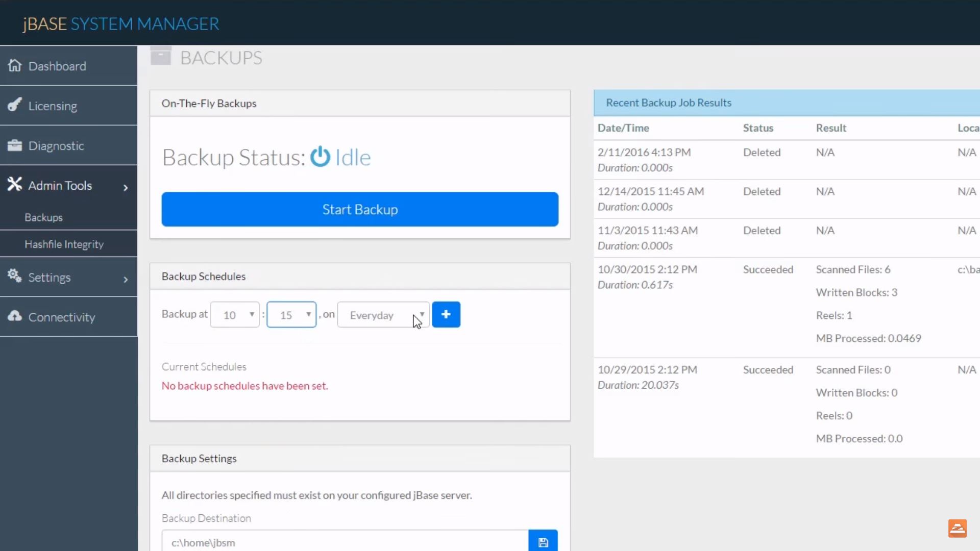Click 'MB Processed: 0.0469' value

pos(868,338)
